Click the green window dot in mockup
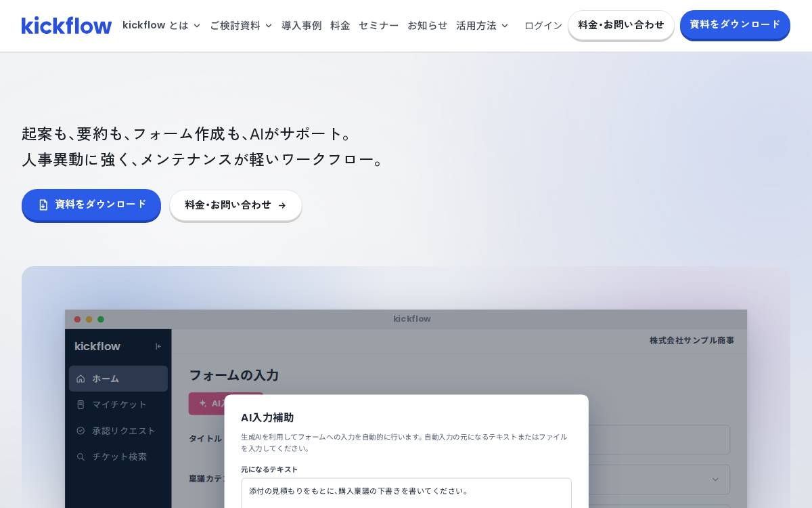 [x=101, y=319]
